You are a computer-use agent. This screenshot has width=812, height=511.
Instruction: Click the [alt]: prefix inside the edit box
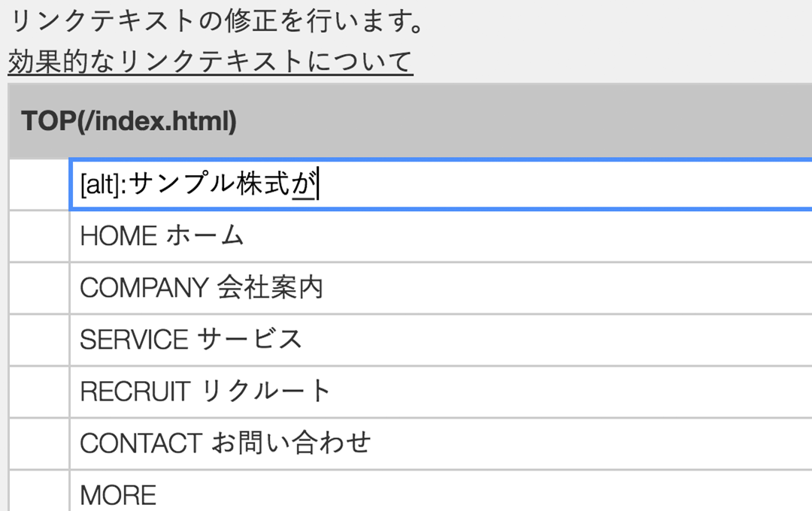pyautogui.click(x=104, y=183)
